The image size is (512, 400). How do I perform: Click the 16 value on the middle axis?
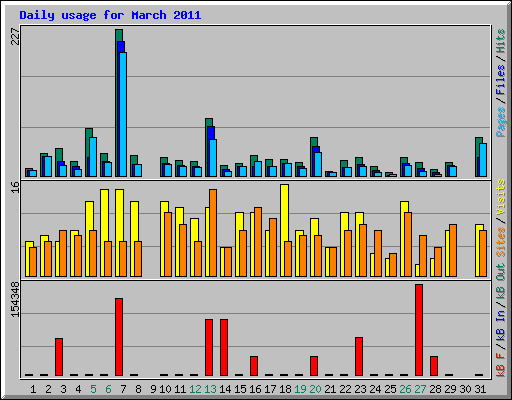click(15, 187)
